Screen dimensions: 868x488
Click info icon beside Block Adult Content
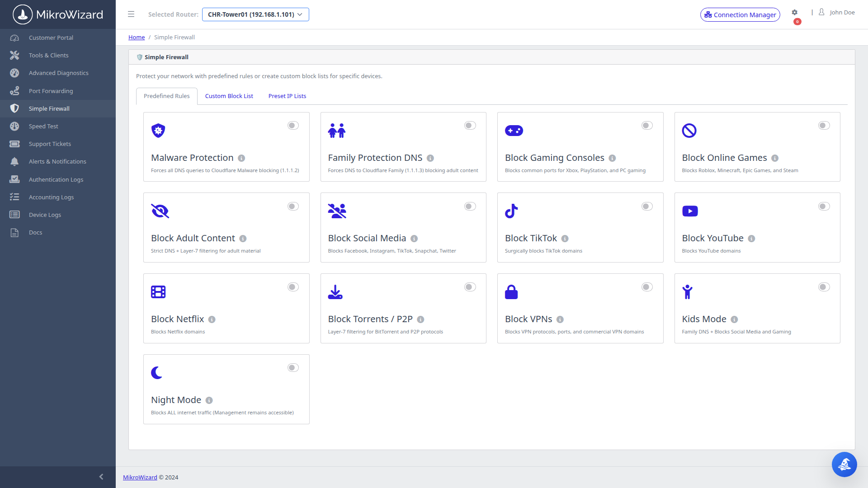[x=243, y=239]
